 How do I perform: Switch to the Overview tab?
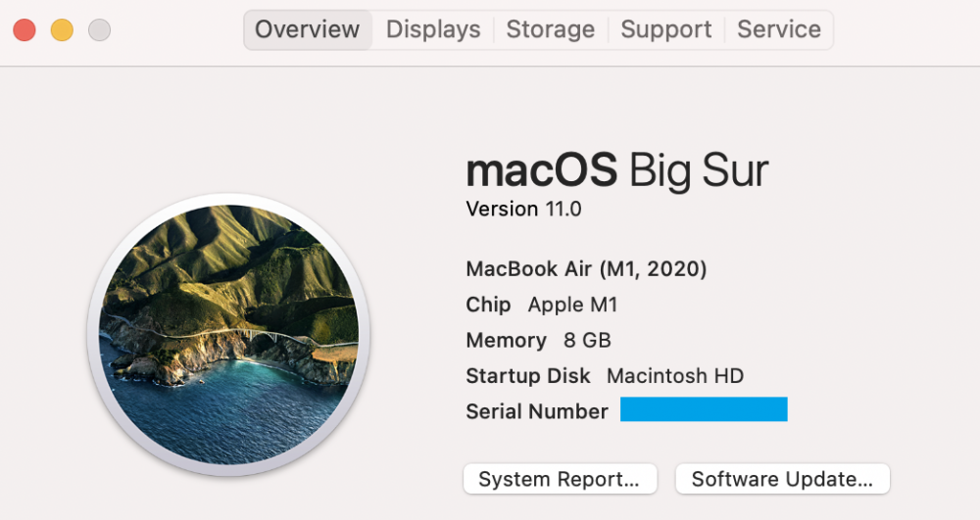point(307,29)
